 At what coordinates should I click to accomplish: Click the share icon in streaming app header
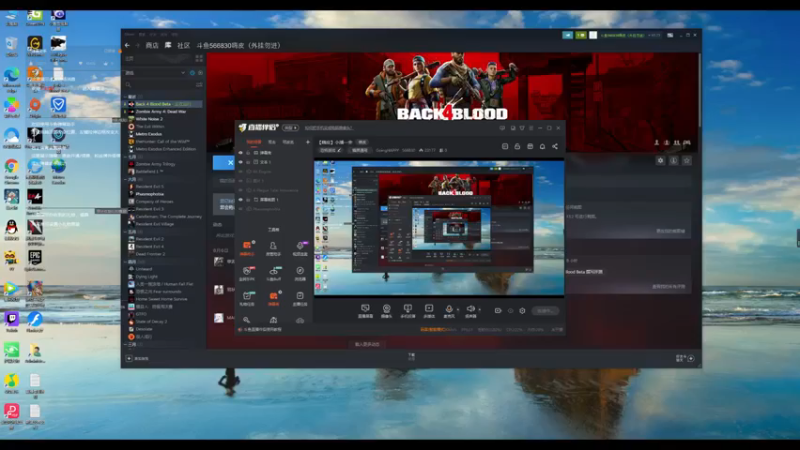555,146
